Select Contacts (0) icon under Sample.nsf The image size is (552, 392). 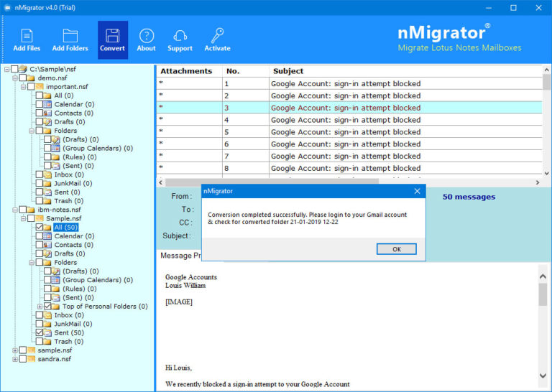tap(47, 245)
